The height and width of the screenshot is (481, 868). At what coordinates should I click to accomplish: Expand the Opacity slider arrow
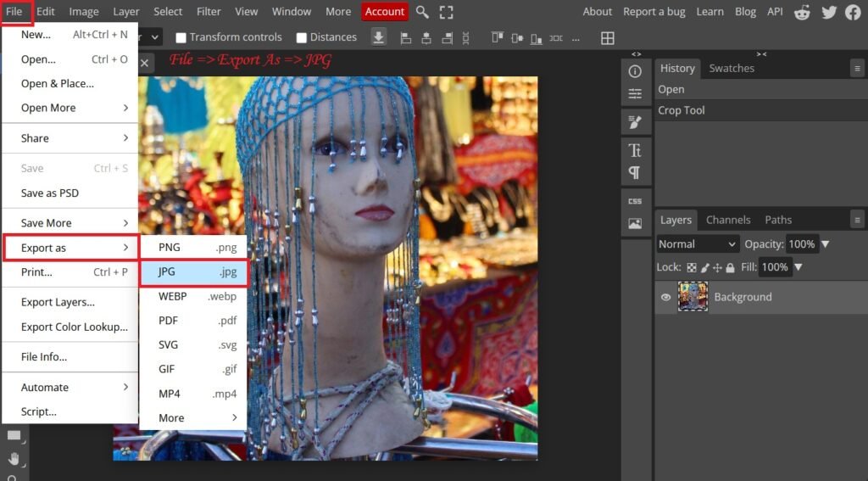[825, 244]
